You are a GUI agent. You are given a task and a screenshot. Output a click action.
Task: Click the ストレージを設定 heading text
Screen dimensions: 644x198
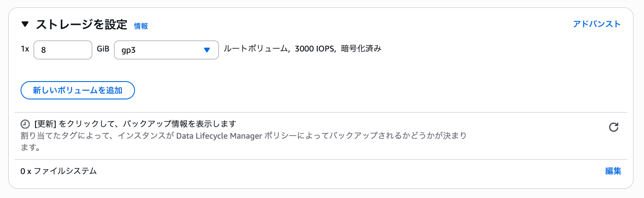point(81,24)
